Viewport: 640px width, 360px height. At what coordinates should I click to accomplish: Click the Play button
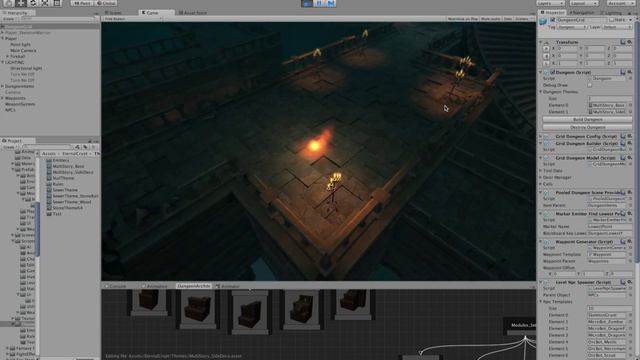(x=307, y=3)
